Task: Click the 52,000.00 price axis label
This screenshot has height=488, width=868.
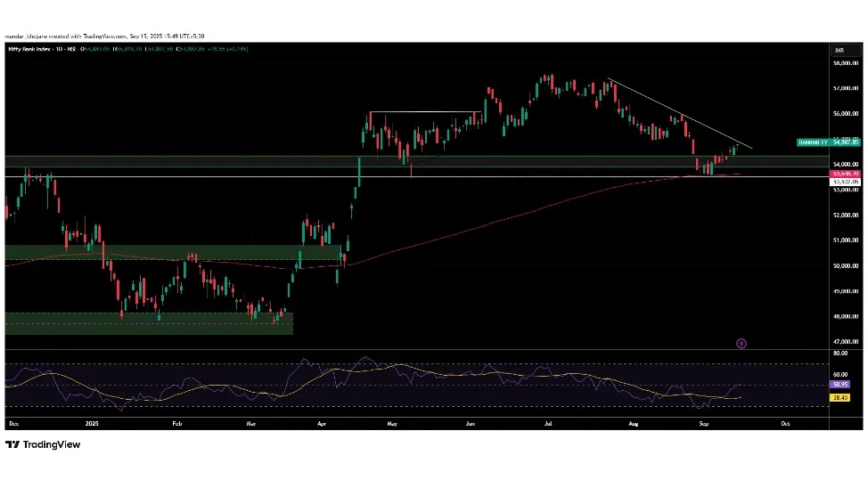Action: (846, 216)
